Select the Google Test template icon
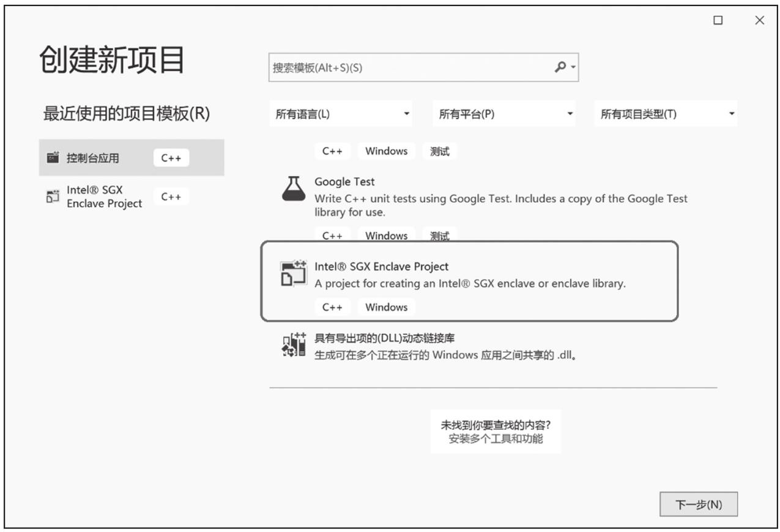780x532 pixels. click(x=295, y=188)
